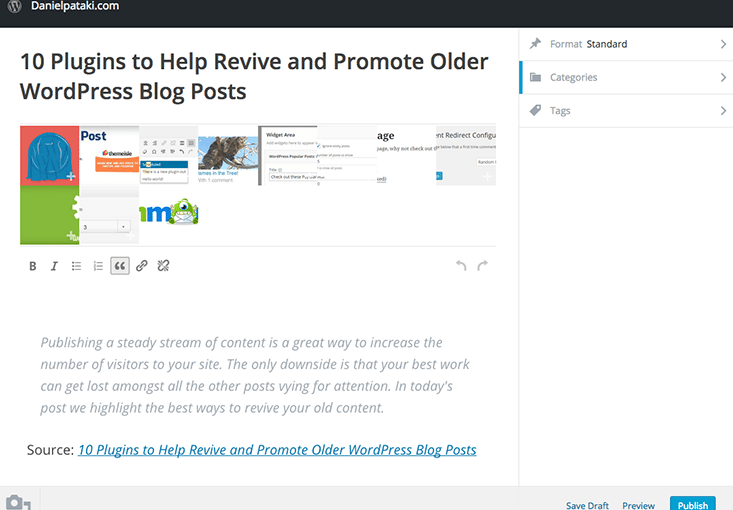The height and width of the screenshot is (510, 733).
Task: Select the 'Post' themeisle thumbnail
Action: click(109, 156)
